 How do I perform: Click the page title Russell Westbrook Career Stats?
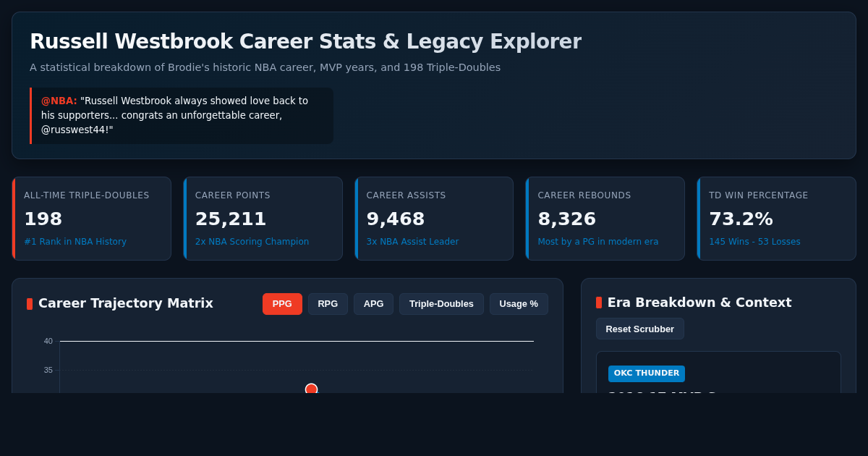pyautogui.click(x=305, y=41)
